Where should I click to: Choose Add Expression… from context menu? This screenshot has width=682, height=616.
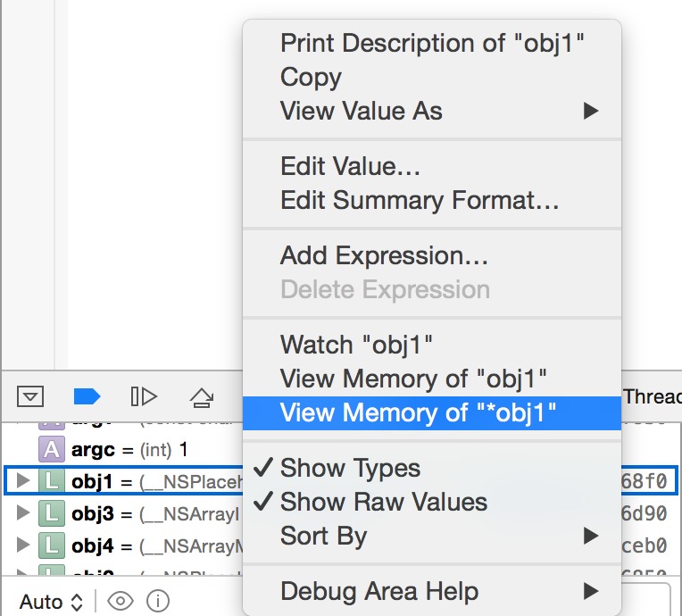click(384, 255)
